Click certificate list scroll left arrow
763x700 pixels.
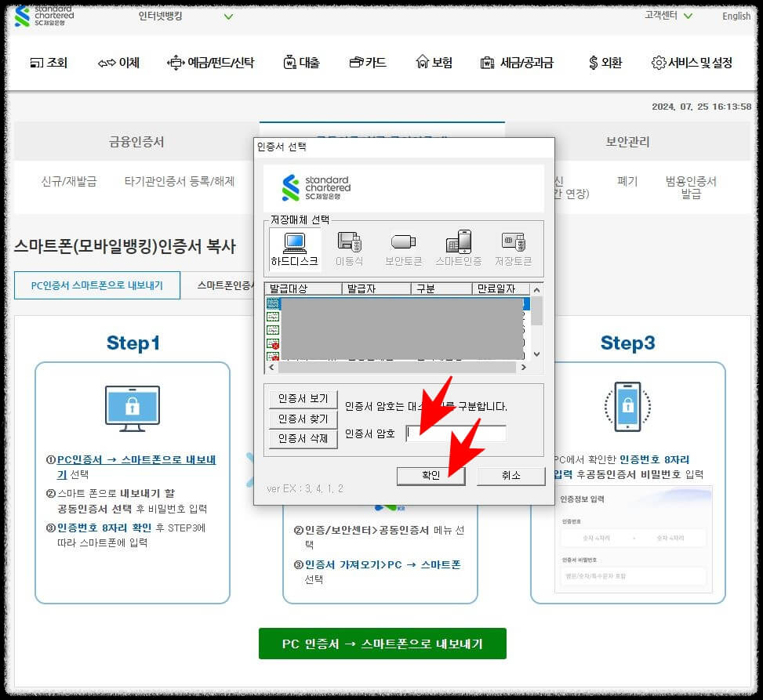pos(271,368)
